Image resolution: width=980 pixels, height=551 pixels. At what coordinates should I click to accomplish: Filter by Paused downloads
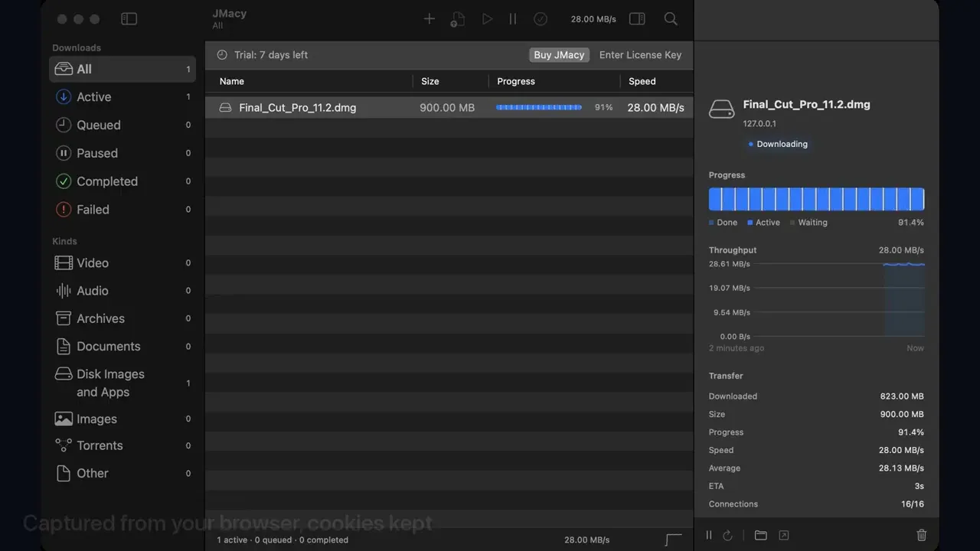122,153
